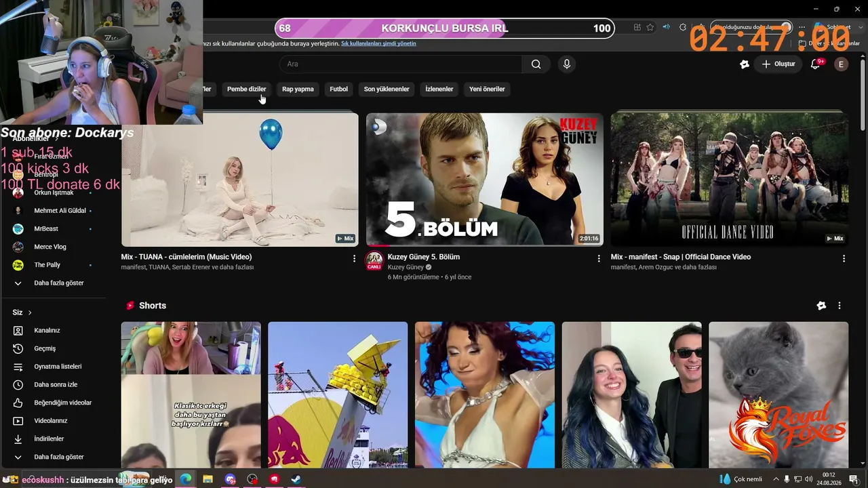
Task: Open the red fist app in taskbar
Action: 275,479
